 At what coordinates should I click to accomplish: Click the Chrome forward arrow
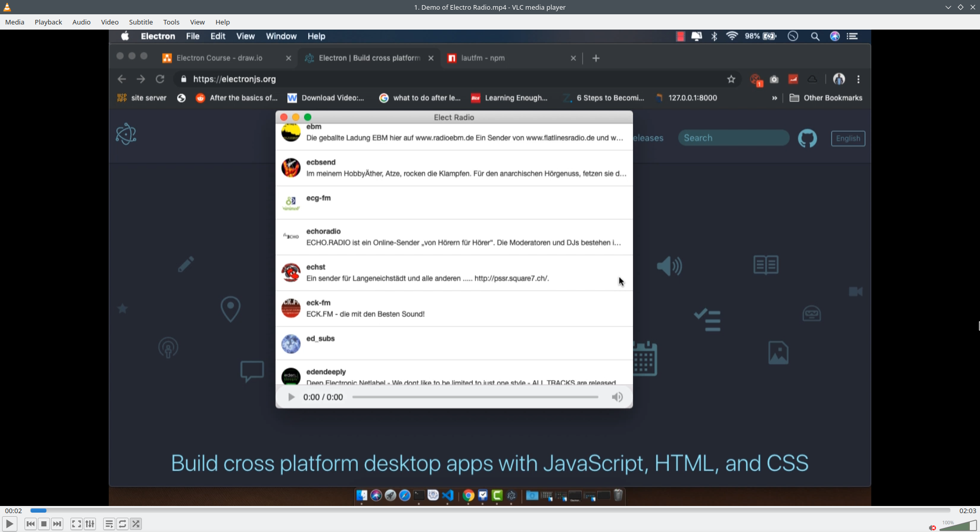[141, 79]
